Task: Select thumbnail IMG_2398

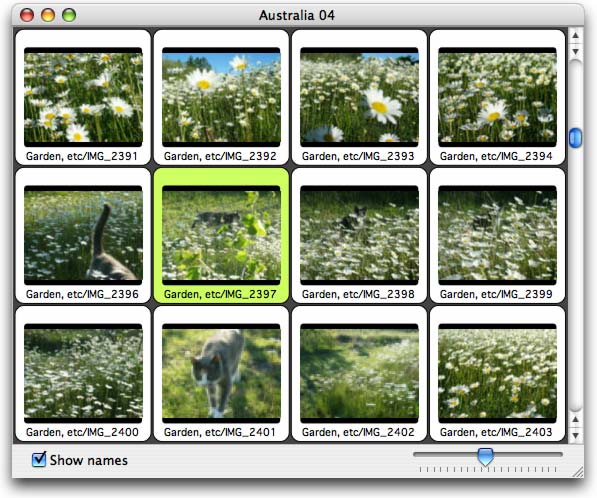Action: click(359, 235)
